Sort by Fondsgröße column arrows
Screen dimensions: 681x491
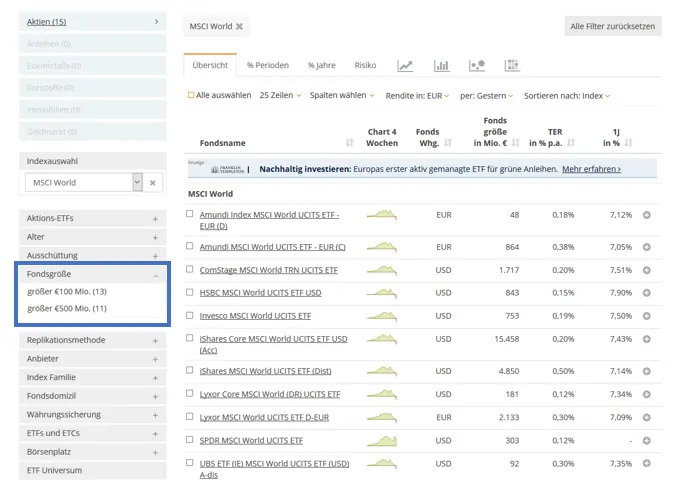516,143
